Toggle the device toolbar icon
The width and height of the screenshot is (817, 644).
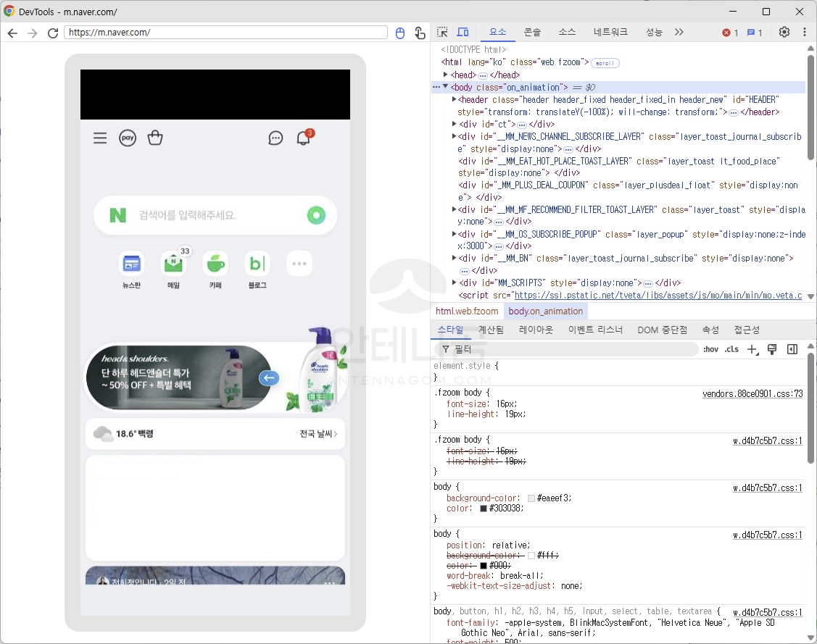463,33
